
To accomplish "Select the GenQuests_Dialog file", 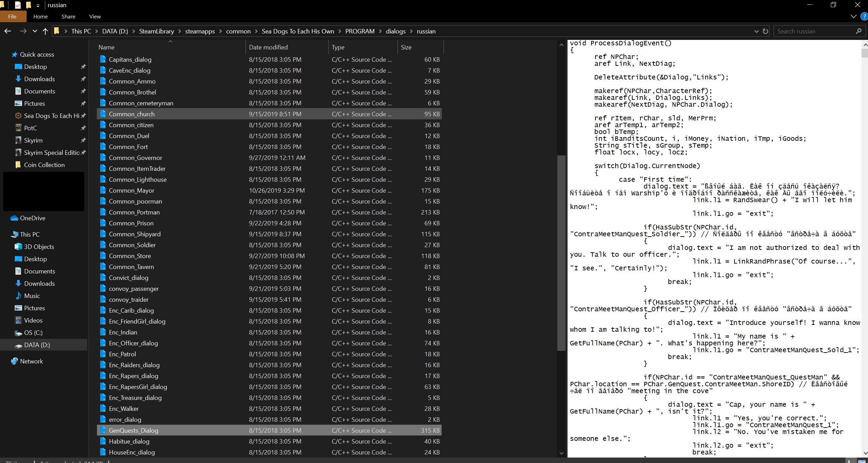I will coord(269,430).
